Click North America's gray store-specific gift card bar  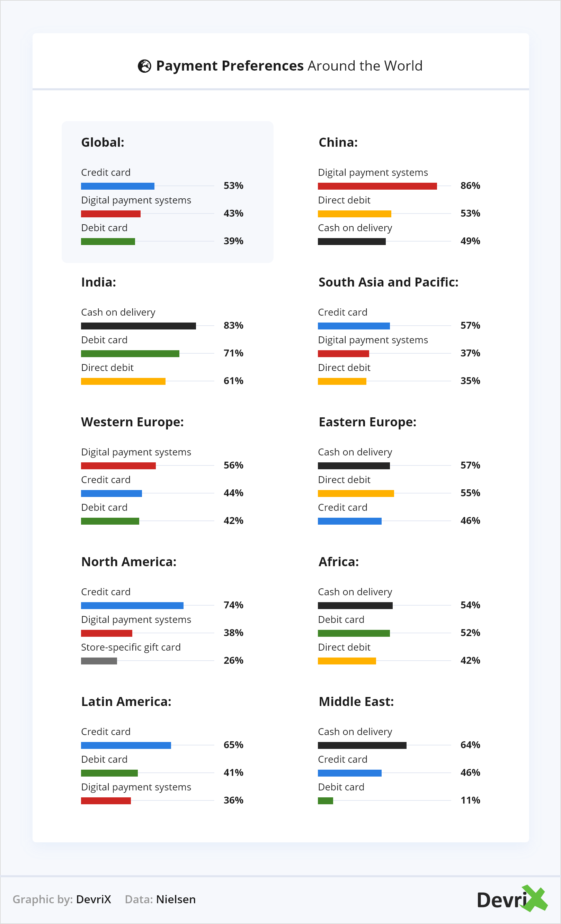(99, 661)
